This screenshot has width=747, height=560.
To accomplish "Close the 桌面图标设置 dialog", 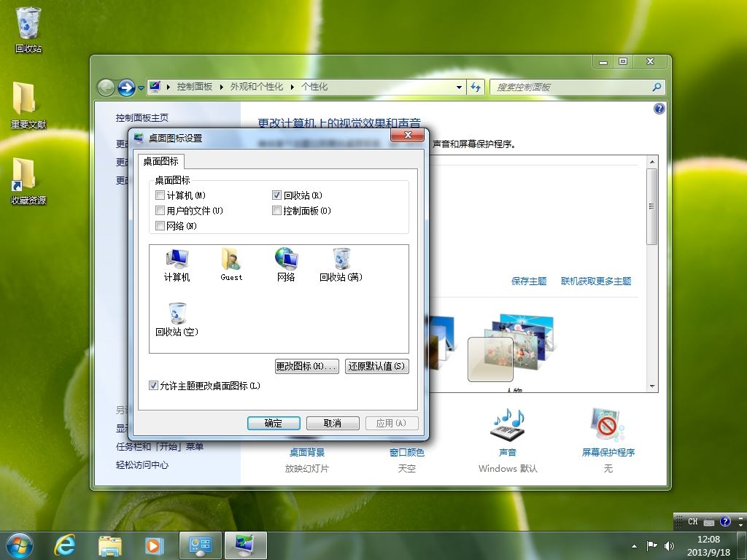I will point(407,135).
